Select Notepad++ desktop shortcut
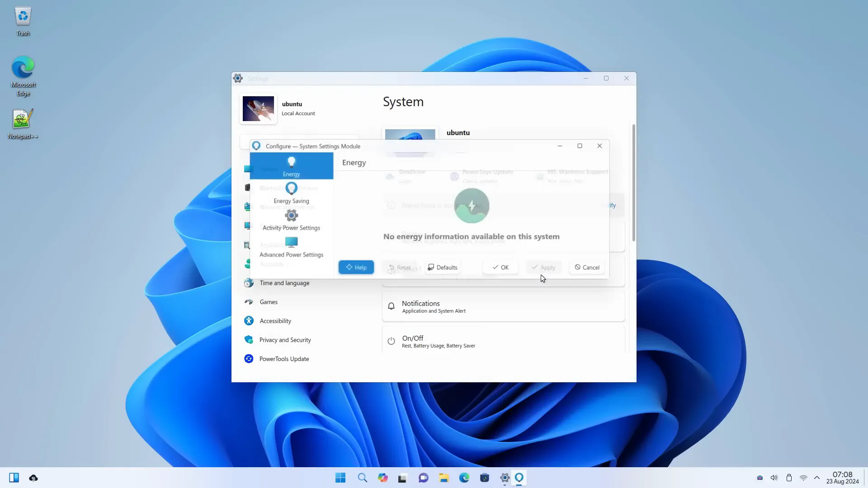This screenshot has width=868, height=488. [x=23, y=124]
